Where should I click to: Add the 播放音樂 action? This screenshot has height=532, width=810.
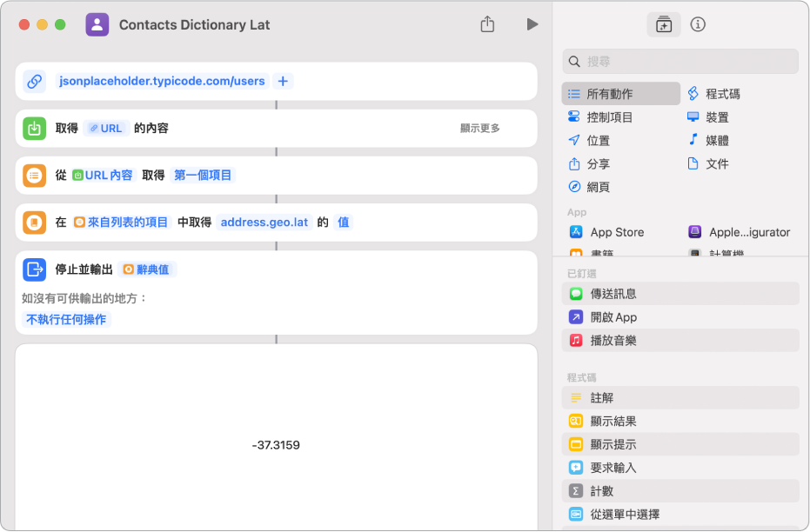pyautogui.click(x=680, y=340)
